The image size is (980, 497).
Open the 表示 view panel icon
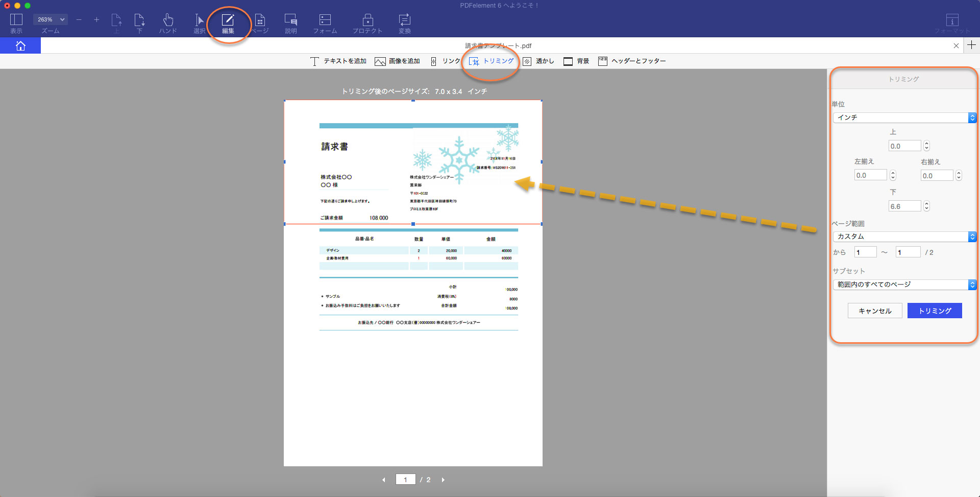click(x=16, y=23)
